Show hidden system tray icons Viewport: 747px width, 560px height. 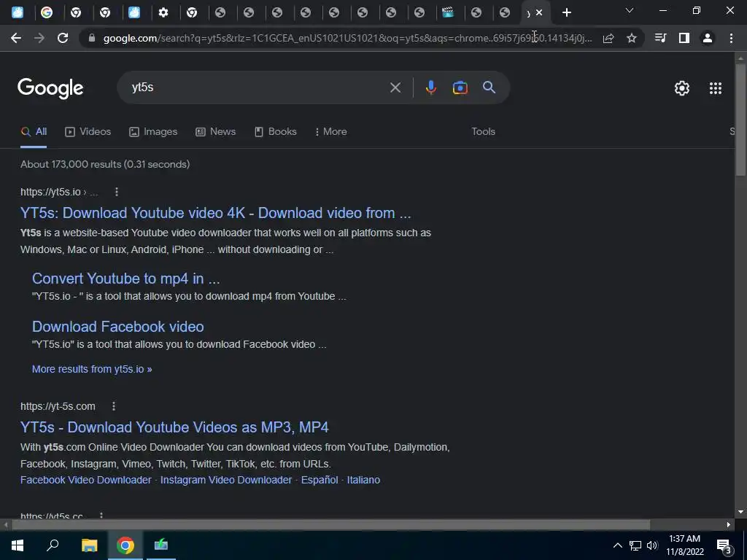617,545
